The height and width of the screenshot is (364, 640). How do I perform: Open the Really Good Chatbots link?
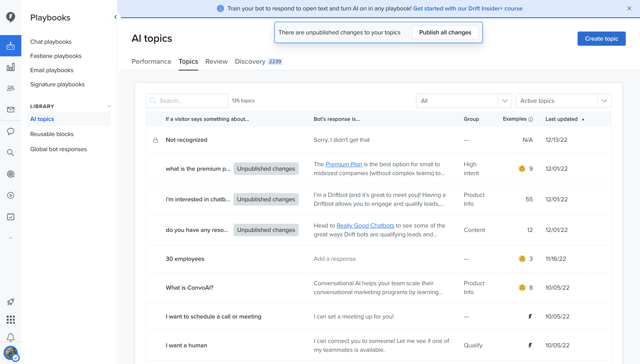coord(365,226)
